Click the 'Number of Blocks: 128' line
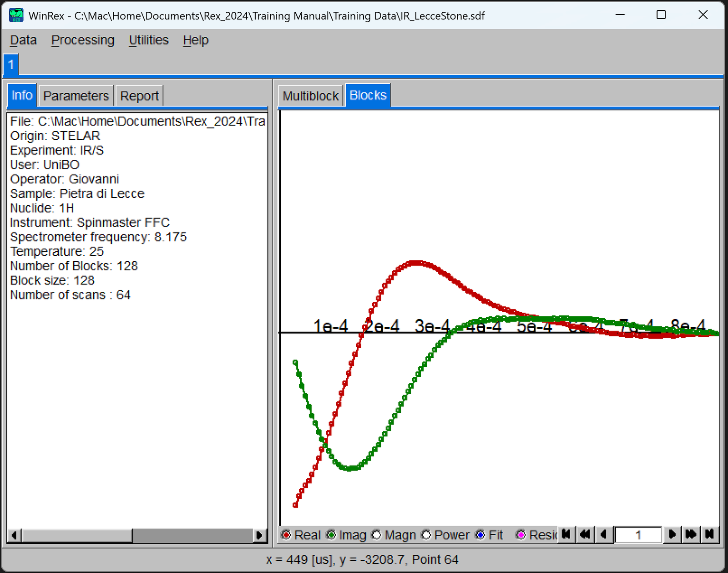Image resolution: width=728 pixels, height=573 pixels. point(74,266)
